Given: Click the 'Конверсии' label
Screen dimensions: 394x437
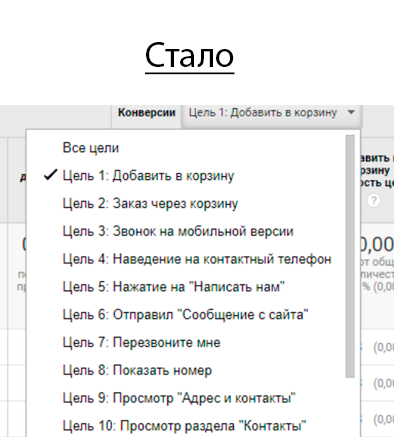Looking at the screenshot, I should [x=147, y=113].
